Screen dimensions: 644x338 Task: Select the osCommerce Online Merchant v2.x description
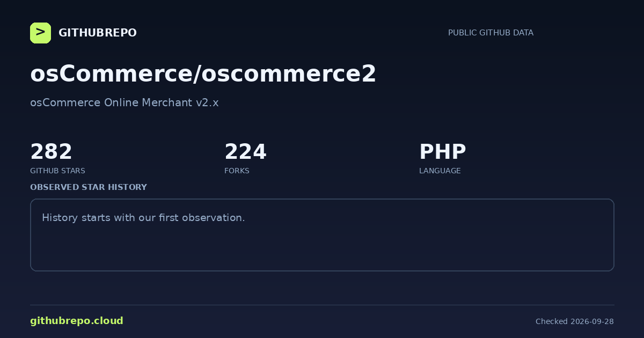[x=125, y=102]
